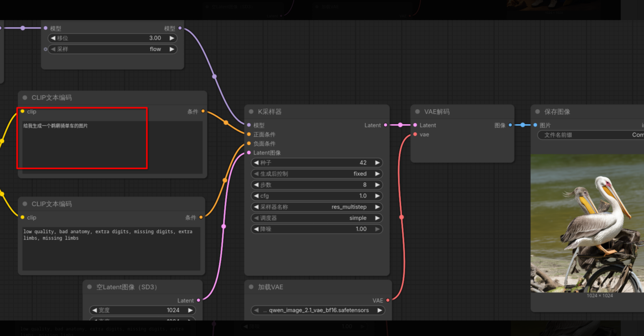Next VAE file via right arrow

[380, 310]
